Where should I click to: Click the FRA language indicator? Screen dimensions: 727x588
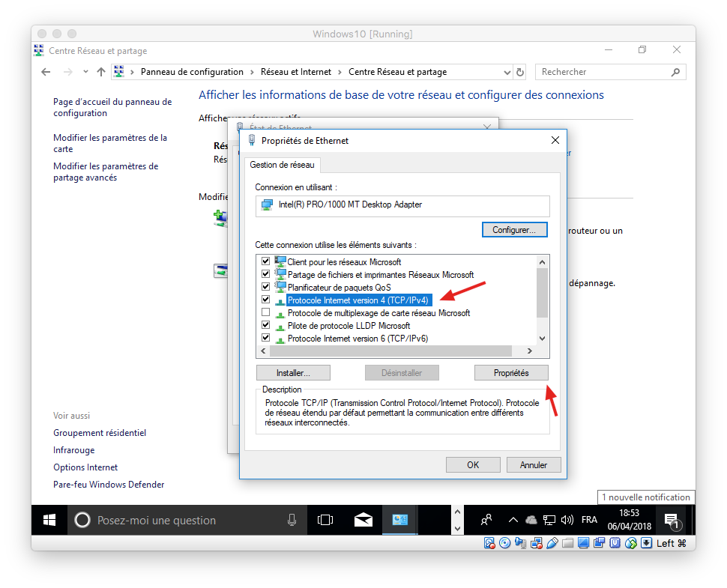[x=589, y=520]
